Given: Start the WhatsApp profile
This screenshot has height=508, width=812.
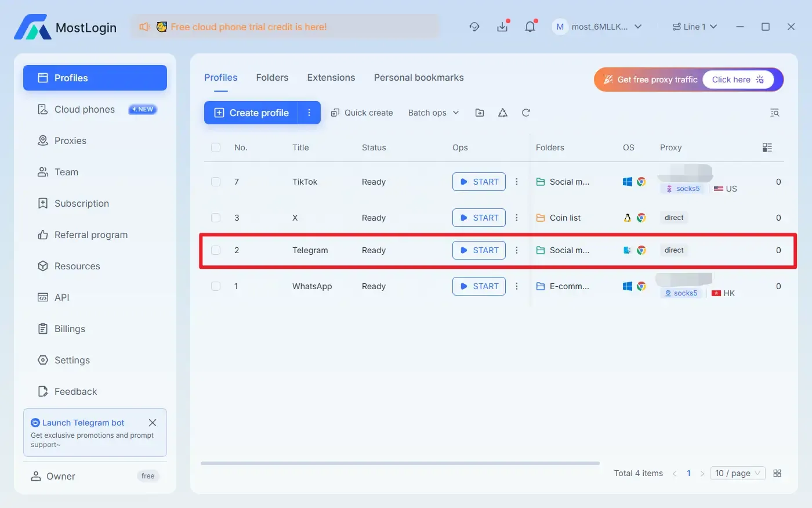Looking at the screenshot, I should click(478, 286).
